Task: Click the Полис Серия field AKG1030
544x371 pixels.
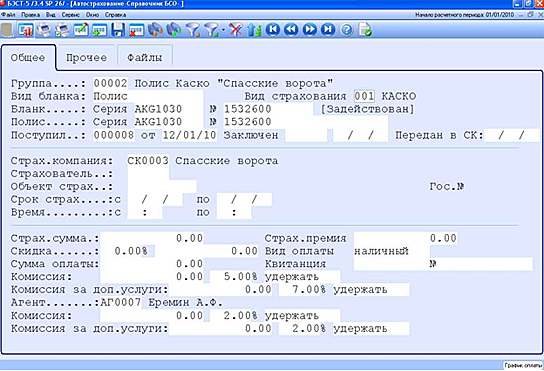Action: pos(168,122)
